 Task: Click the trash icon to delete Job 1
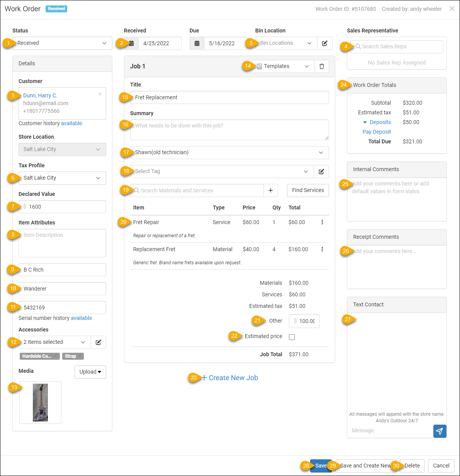[321, 66]
